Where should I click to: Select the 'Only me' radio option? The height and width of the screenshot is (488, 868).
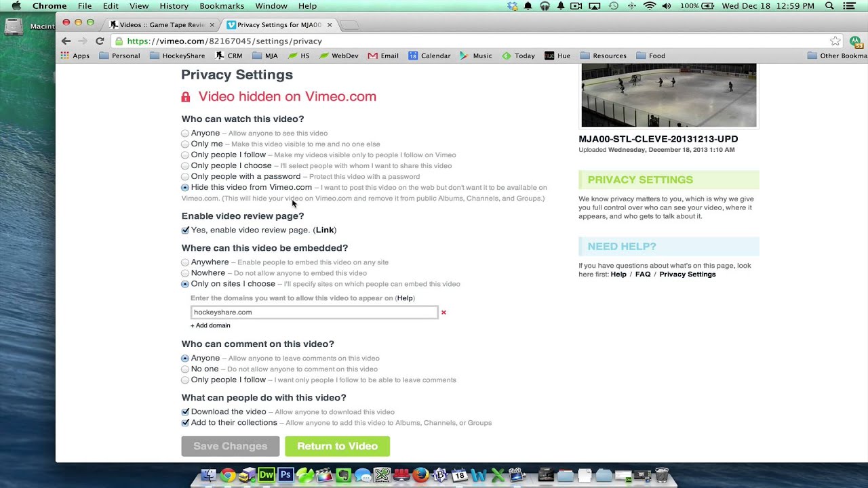point(185,144)
